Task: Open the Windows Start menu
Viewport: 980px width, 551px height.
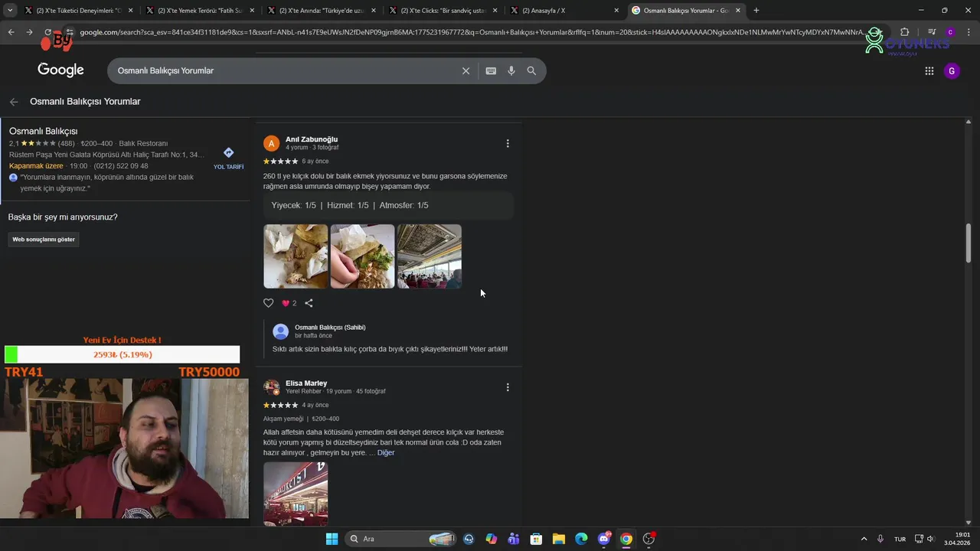Action: pyautogui.click(x=332, y=539)
